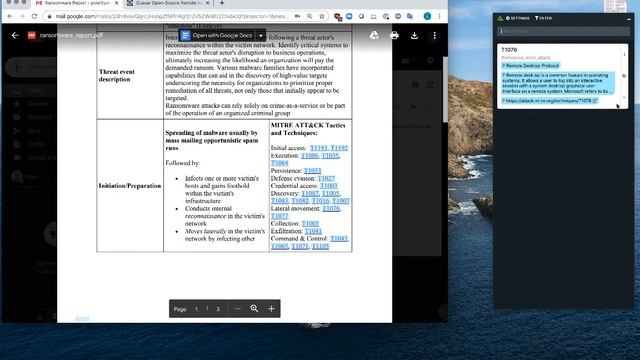
Task: Go back using the PDF viewer arrow
Action: [x=15, y=36]
